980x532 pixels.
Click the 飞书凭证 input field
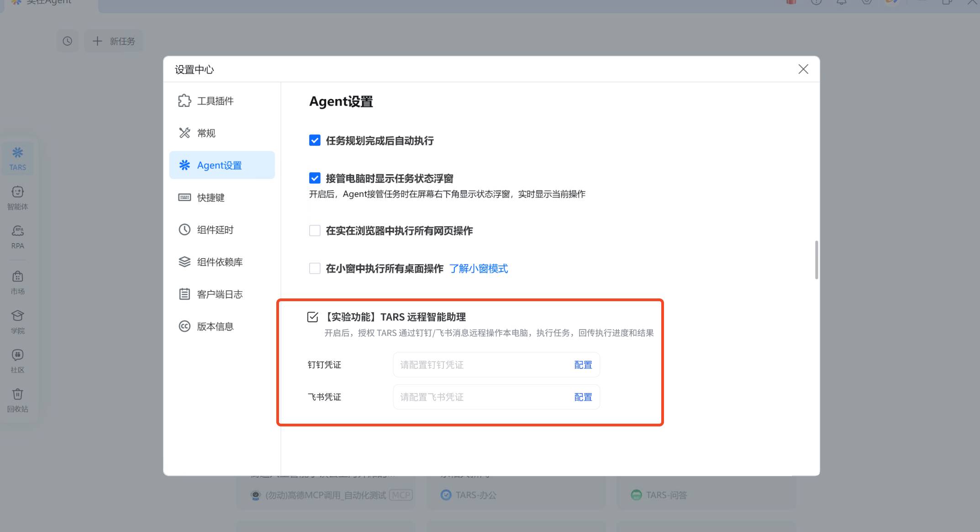(x=479, y=397)
